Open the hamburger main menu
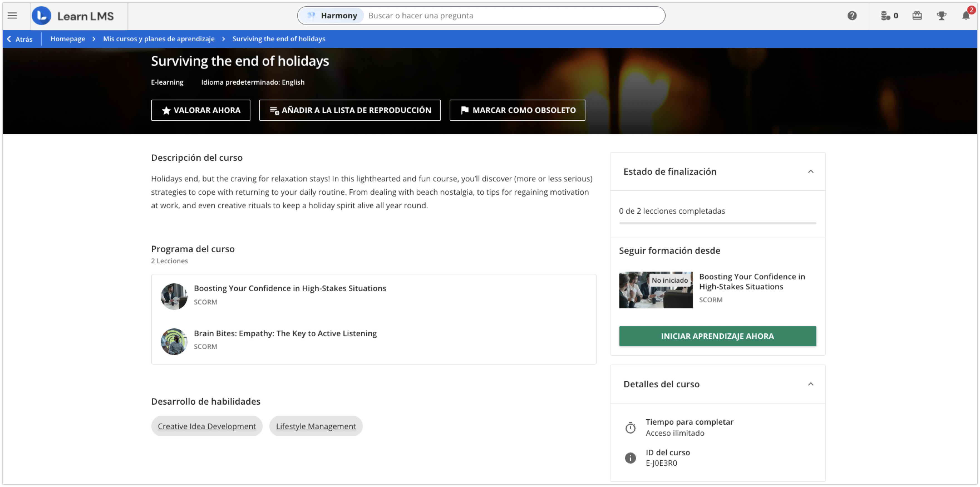 coord(12,16)
